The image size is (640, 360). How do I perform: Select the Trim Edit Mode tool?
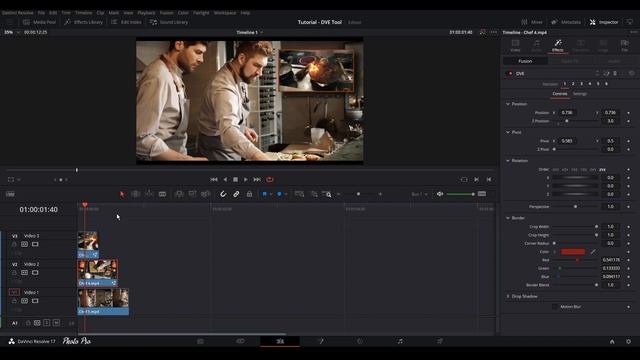[x=136, y=194]
